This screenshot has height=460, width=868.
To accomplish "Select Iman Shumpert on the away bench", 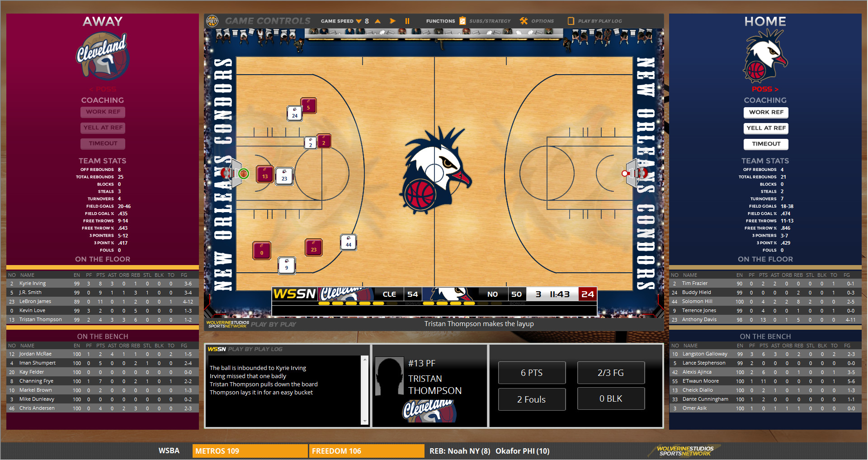I will click(103, 363).
